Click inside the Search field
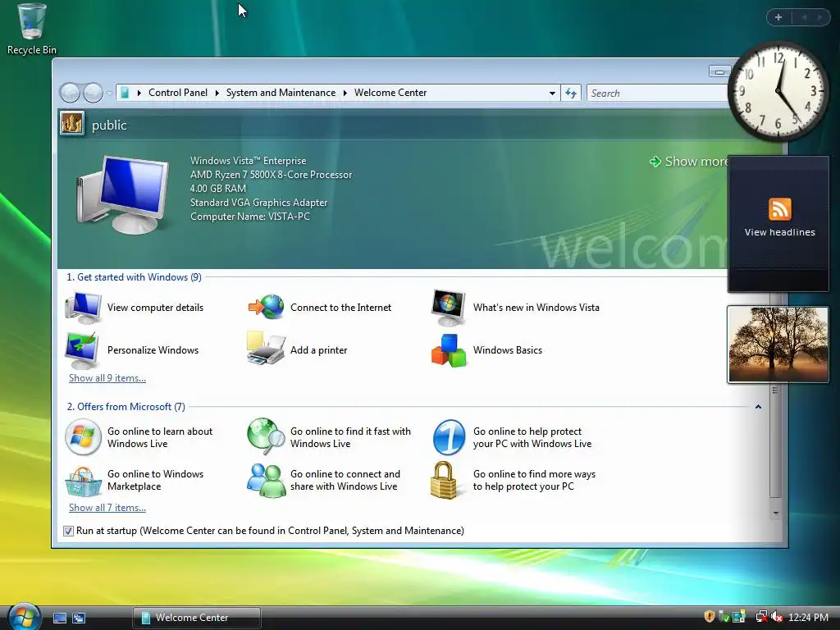 click(x=658, y=94)
